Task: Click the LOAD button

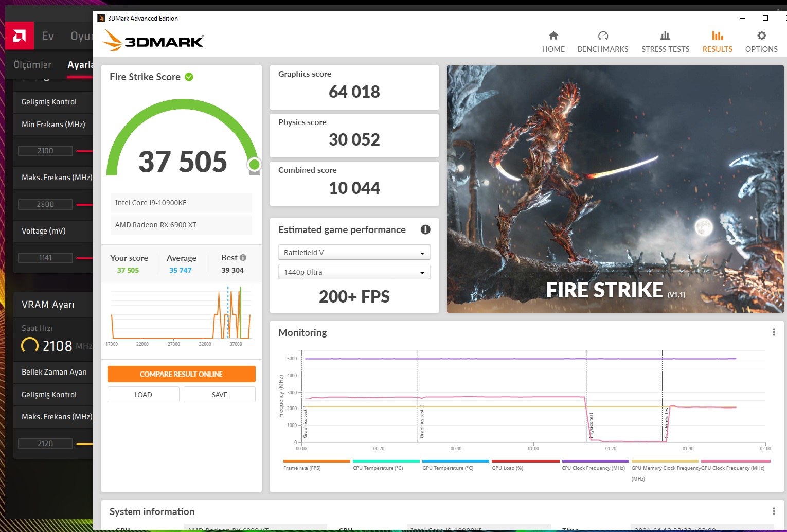Action: coord(143,395)
